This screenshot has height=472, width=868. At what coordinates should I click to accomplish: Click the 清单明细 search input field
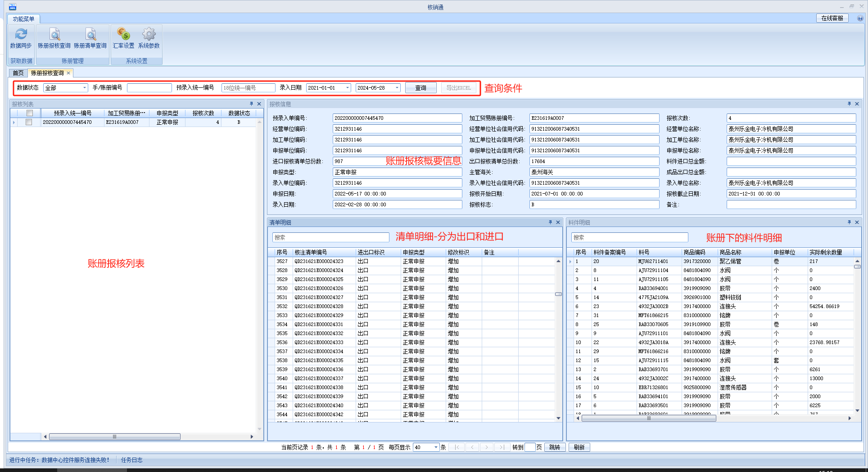(x=330, y=237)
